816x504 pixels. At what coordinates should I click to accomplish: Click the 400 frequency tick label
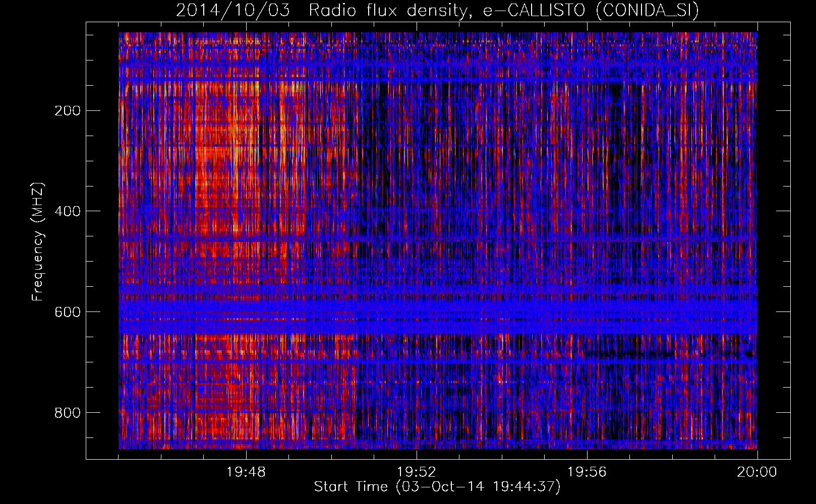(x=68, y=211)
